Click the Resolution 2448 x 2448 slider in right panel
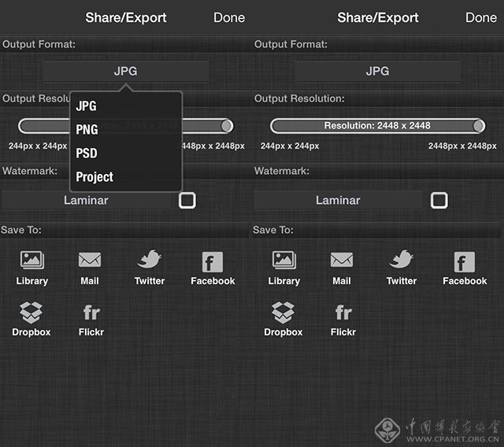504x447 pixels. (x=377, y=126)
